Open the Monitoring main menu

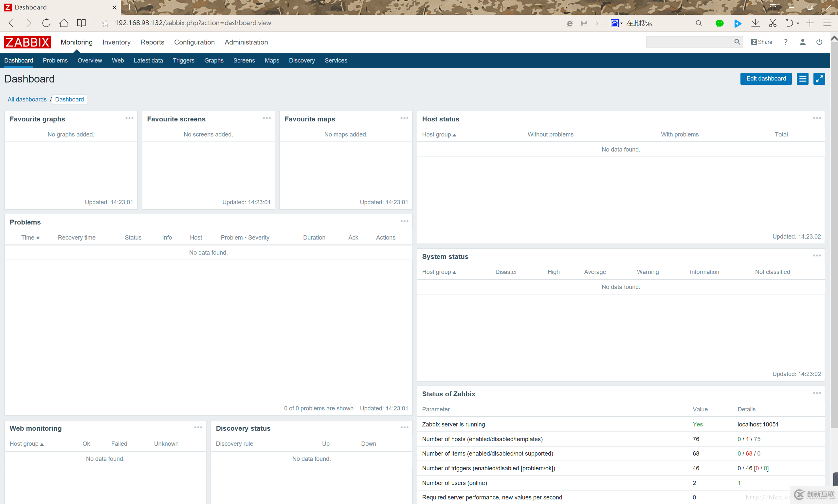tap(76, 42)
